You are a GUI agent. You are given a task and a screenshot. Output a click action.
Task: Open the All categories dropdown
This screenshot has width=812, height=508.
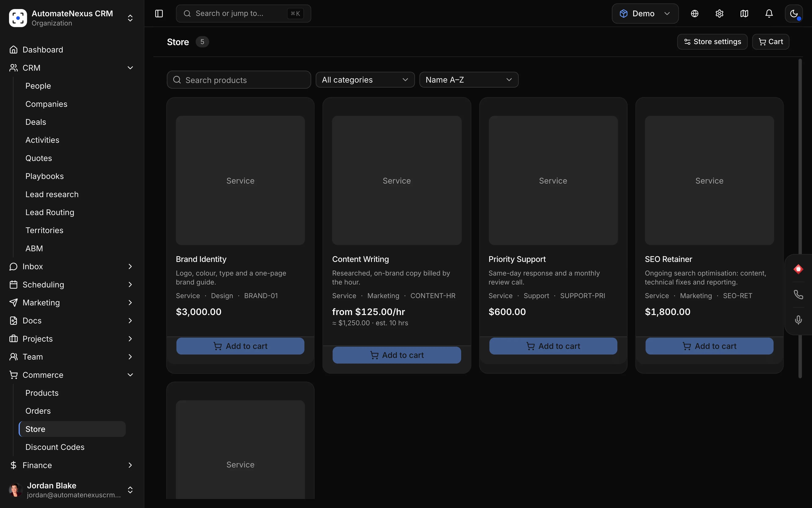[x=365, y=80]
